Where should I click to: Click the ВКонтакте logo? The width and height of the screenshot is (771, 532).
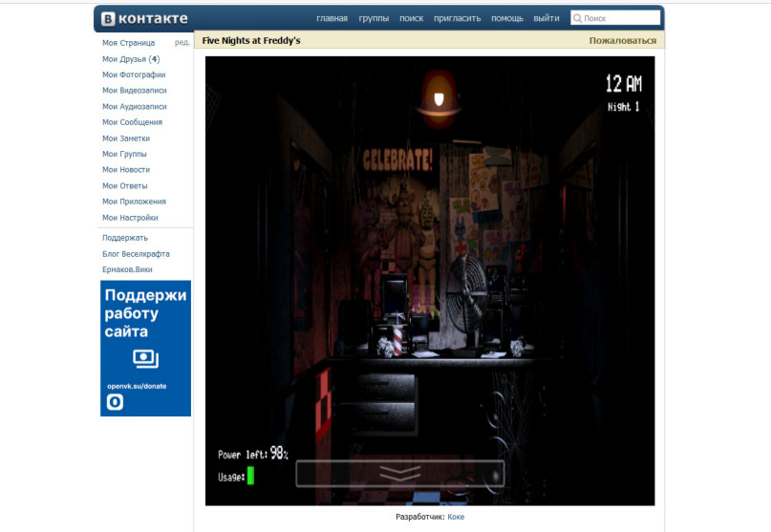point(144,19)
